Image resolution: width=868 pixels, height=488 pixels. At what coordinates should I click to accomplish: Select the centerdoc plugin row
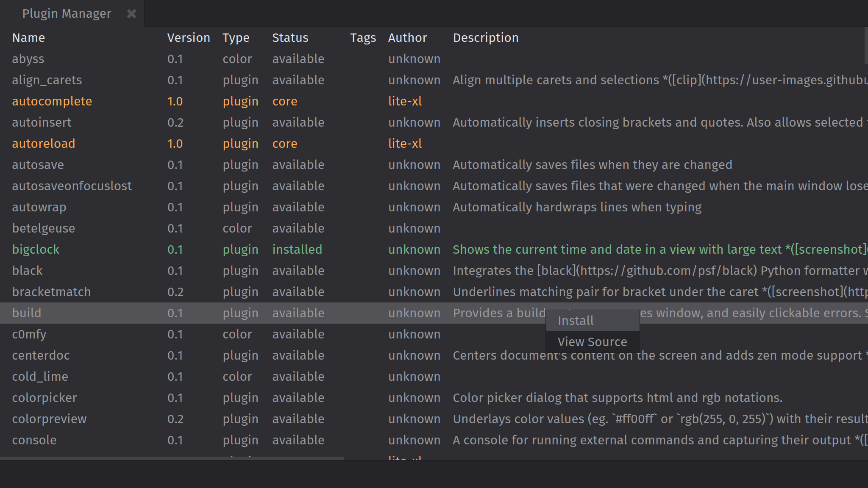pos(434,355)
